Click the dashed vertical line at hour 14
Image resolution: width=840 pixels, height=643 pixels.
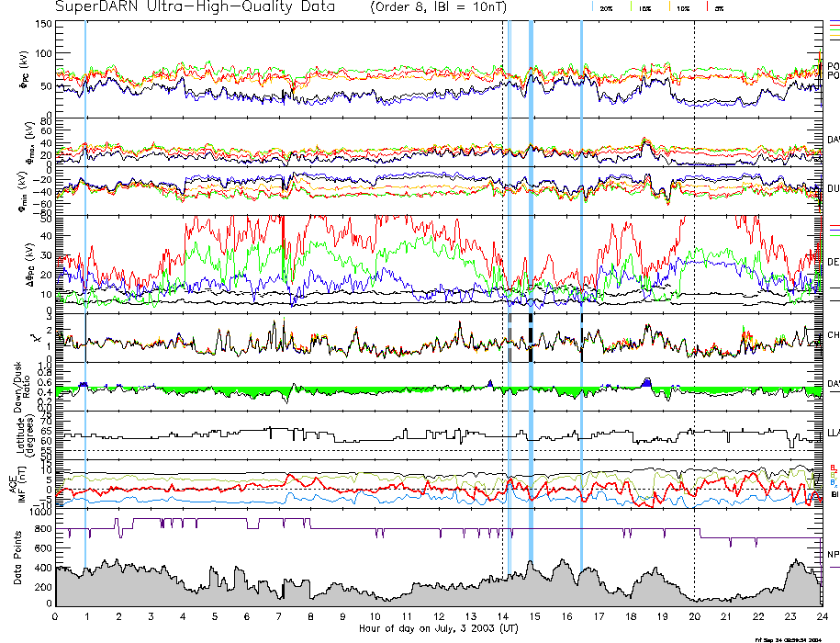click(x=502, y=300)
